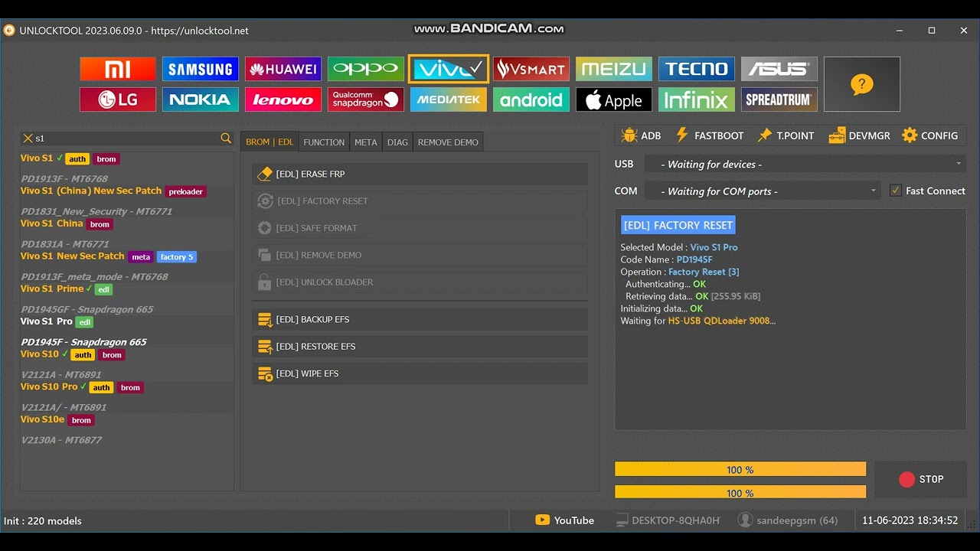The image size is (980, 551).
Task: Open the DEVMGR device manager
Action: pyautogui.click(x=859, y=135)
